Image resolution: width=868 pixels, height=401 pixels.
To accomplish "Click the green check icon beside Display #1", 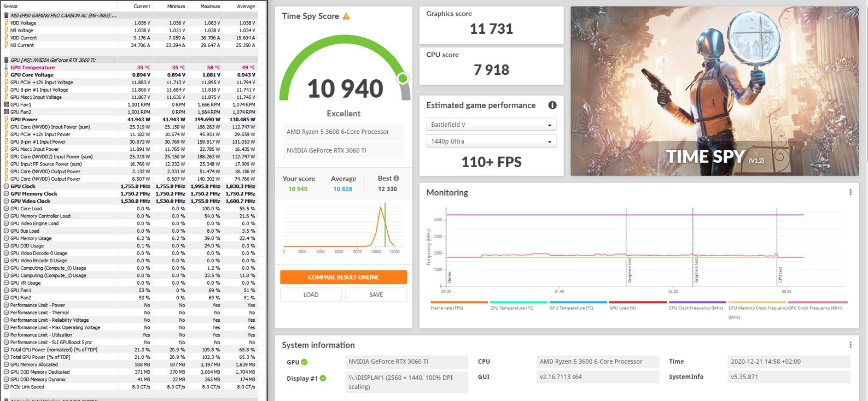I will click(323, 378).
